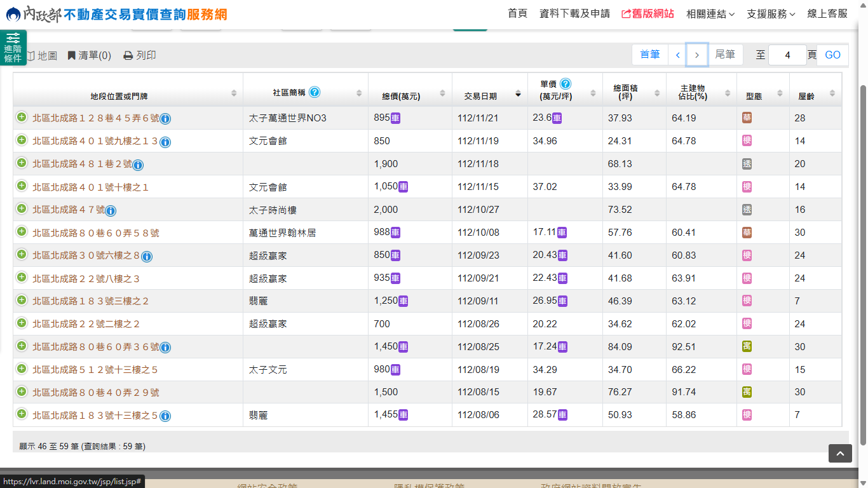Open the 清單(0) bookmark list

[89, 55]
